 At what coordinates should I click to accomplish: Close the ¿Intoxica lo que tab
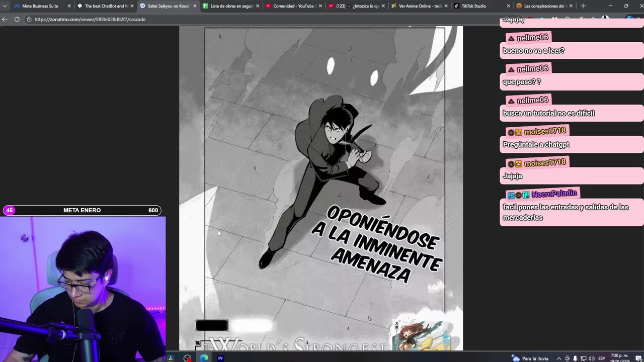point(383,6)
